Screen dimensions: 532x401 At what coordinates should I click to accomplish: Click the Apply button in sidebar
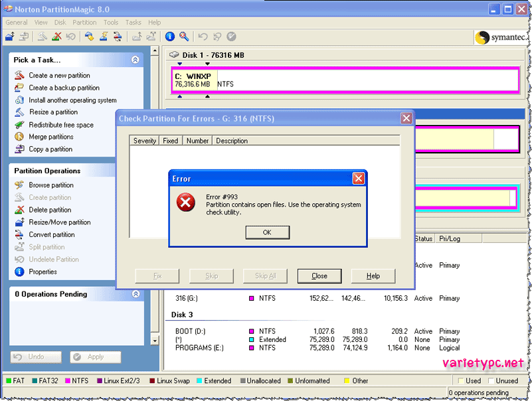pos(96,357)
